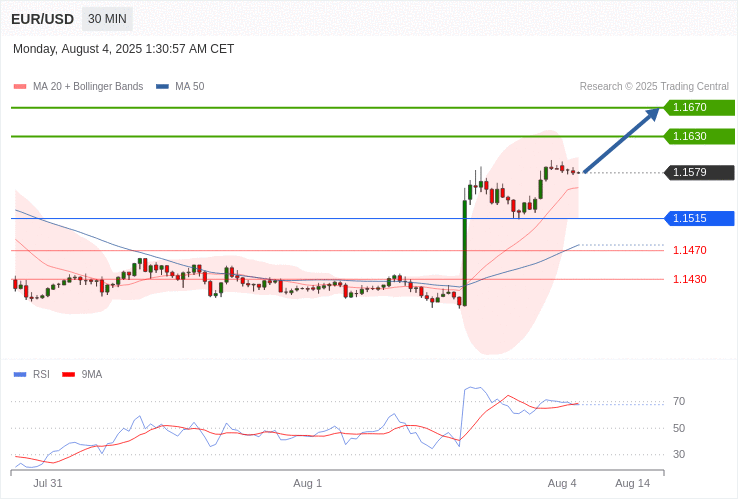Viewport: 738px width, 500px height.
Task: Click the 'Jul 31' date axis label
Action: click(x=48, y=484)
